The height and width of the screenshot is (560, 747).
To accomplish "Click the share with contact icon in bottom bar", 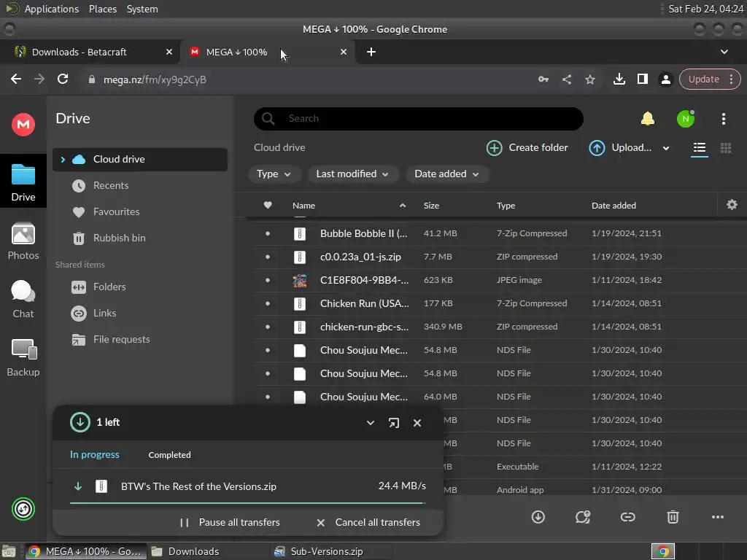I will coord(583,517).
